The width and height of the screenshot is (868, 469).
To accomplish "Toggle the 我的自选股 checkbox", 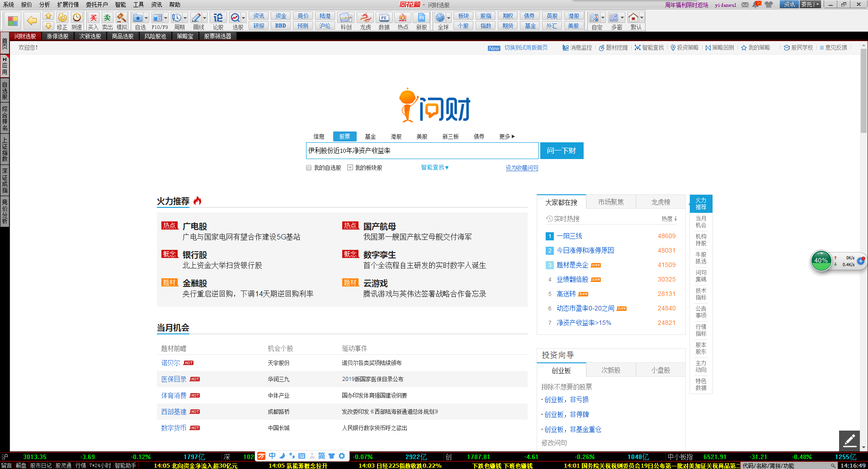I will tap(309, 168).
